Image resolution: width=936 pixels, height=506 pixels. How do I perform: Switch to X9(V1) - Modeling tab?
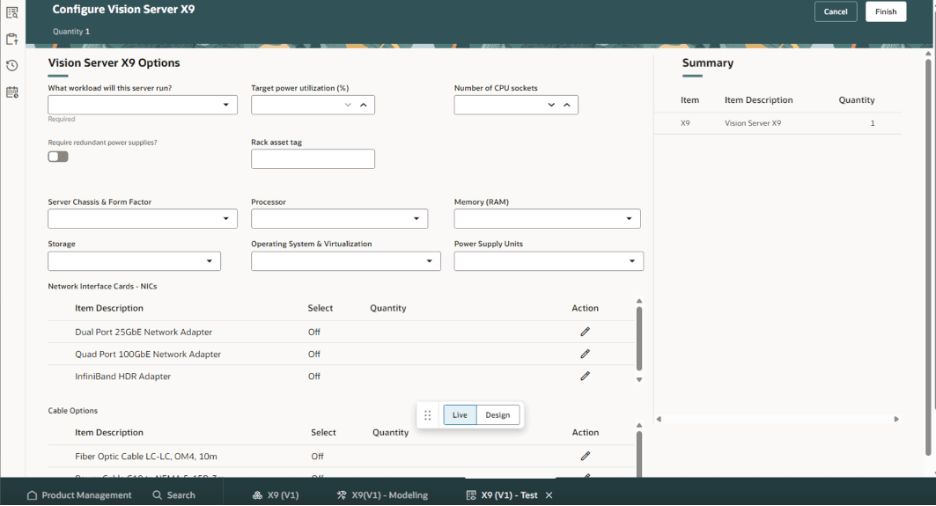(x=383, y=495)
